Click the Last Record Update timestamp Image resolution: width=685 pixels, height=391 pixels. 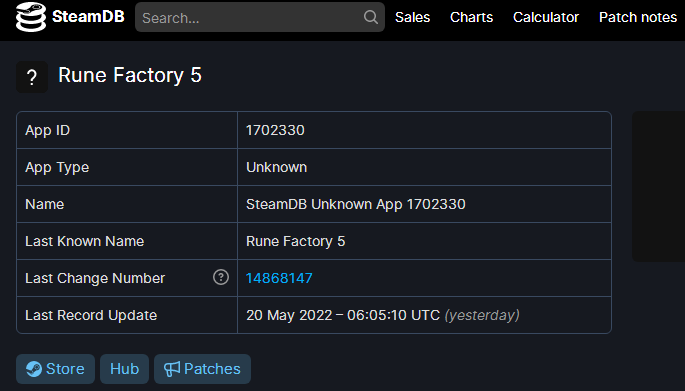[383, 315]
